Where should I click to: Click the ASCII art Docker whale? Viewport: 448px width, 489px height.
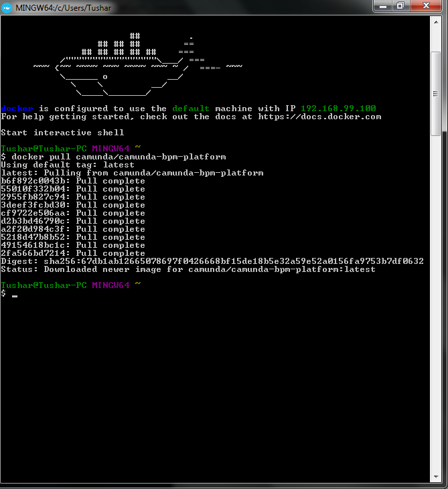[138, 64]
